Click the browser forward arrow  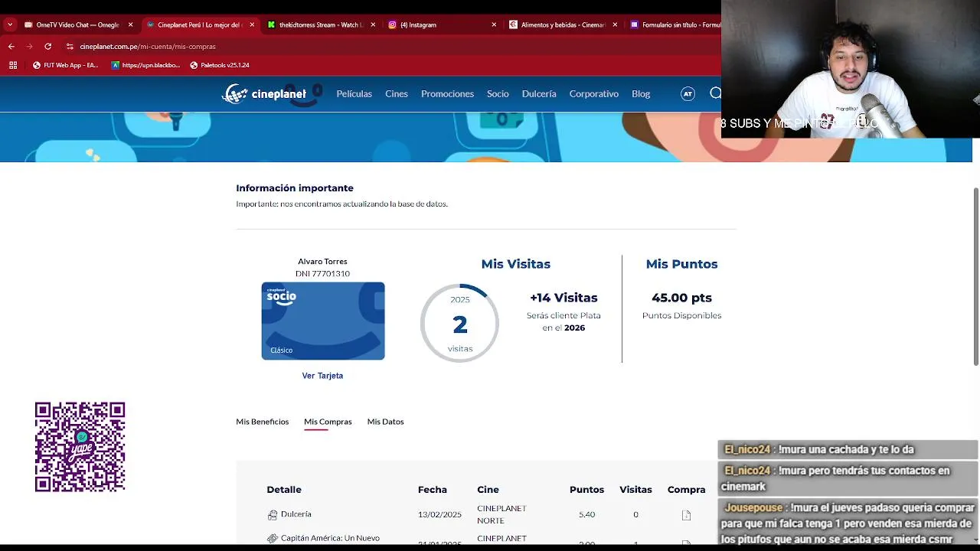click(29, 46)
